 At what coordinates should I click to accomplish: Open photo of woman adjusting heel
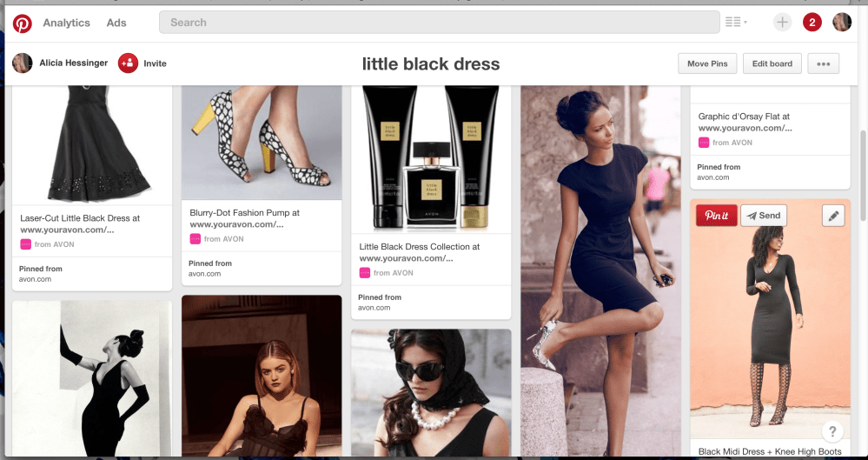[600, 270]
